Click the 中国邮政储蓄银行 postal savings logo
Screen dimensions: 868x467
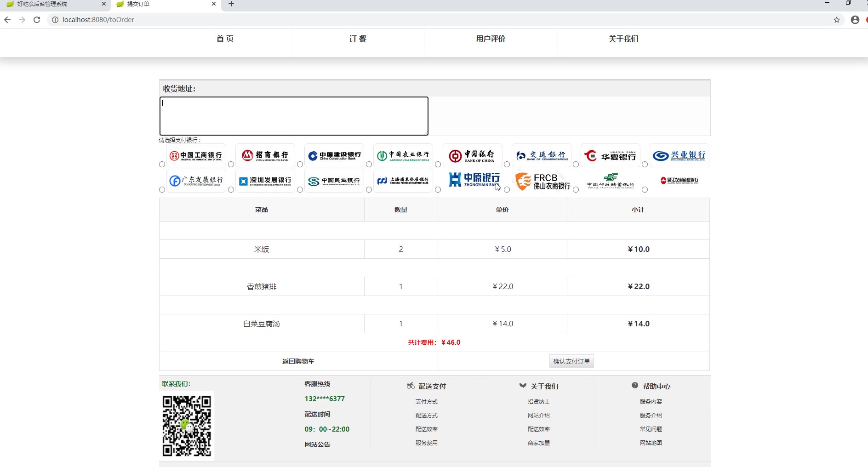[610, 181]
